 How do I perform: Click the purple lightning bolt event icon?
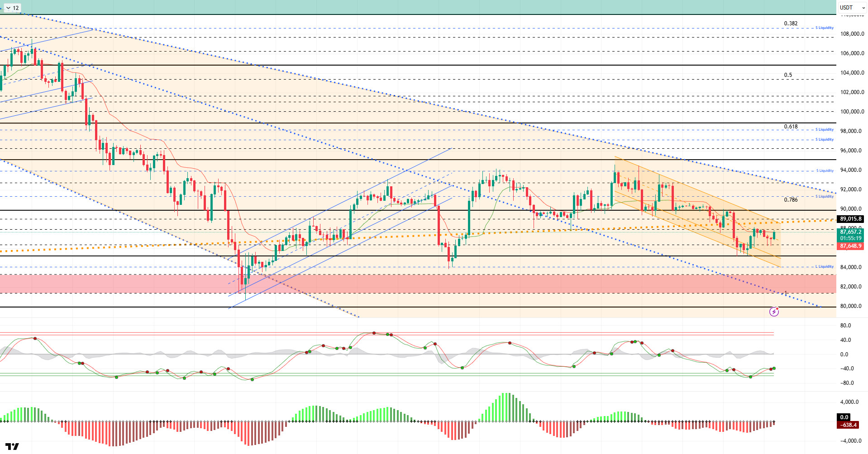point(774,312)
